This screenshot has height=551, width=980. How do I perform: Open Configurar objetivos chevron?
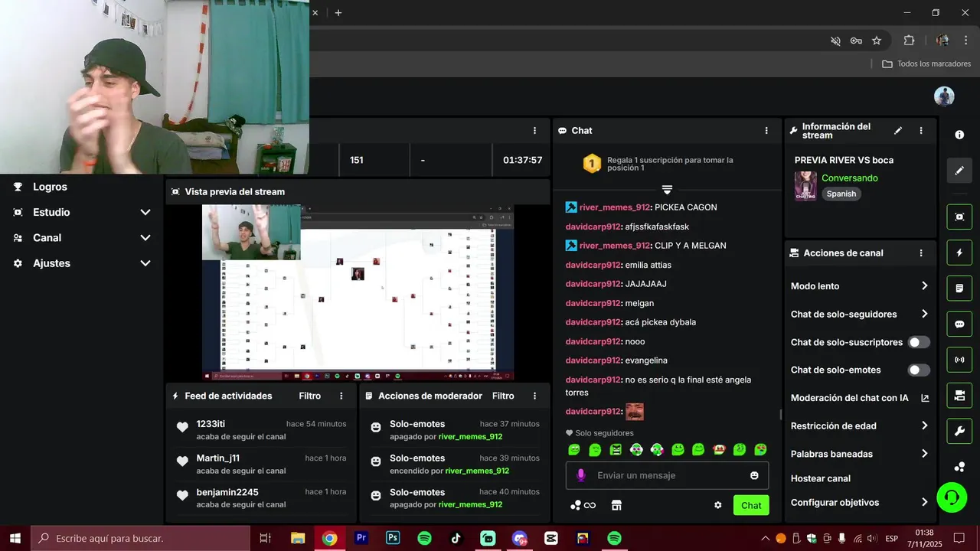pyautogui.click(x=924, y=503)
